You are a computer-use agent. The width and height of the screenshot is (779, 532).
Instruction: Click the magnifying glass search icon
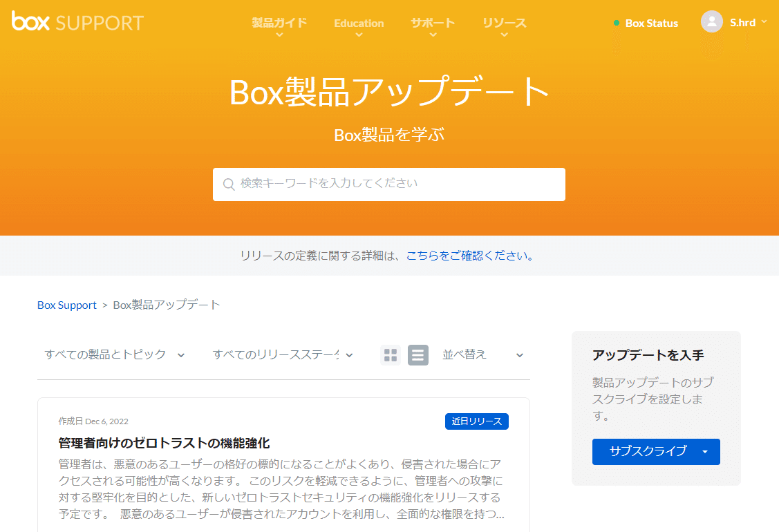tap(228, 184)
